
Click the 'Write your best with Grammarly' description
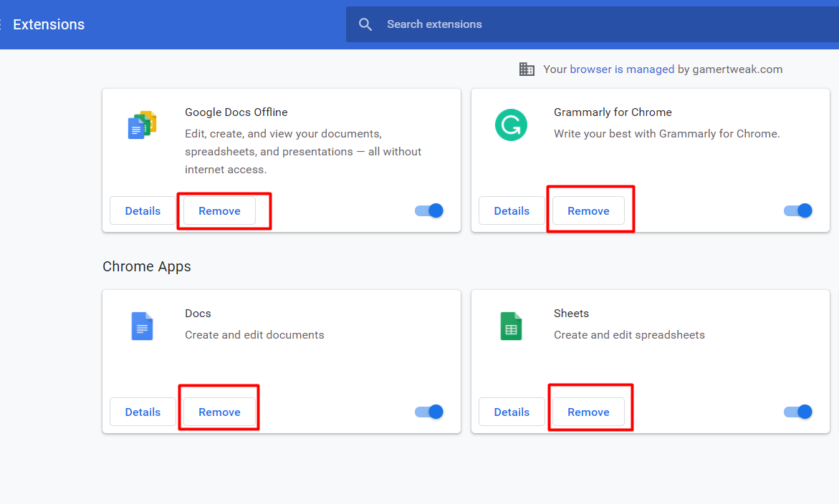click(667, 134)
